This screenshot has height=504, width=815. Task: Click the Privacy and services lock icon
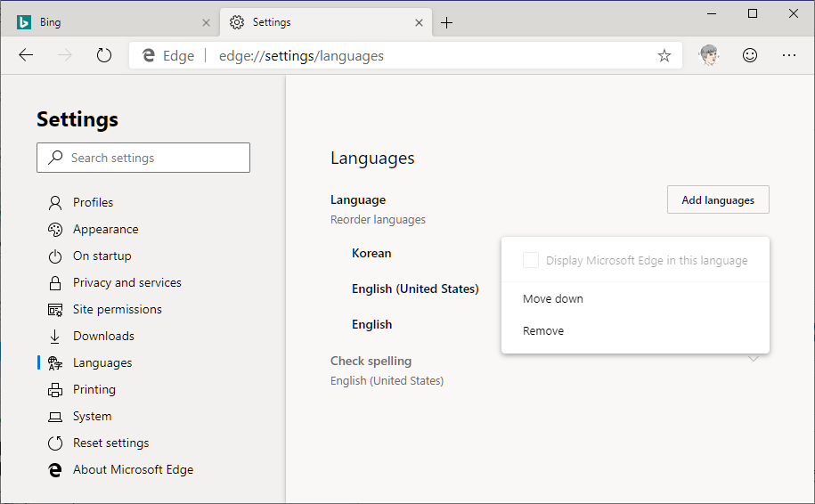click(x=55, y=283)
